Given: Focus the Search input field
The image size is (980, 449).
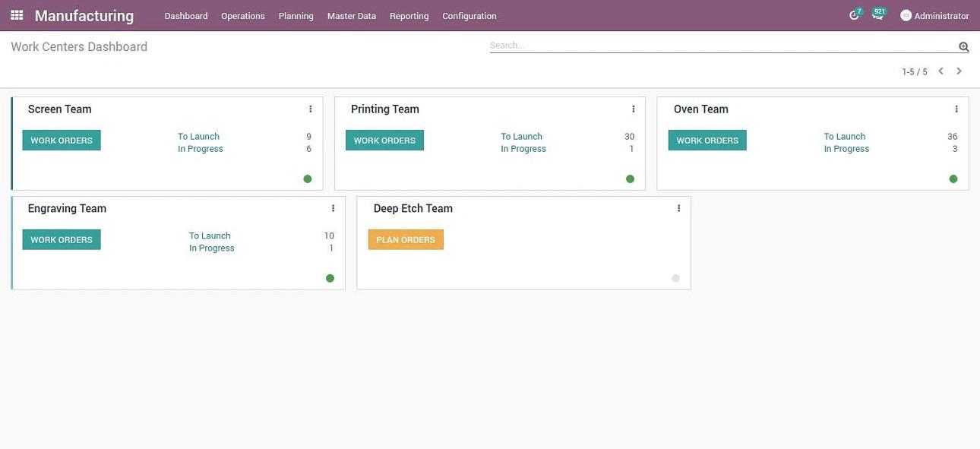Looking at the screenshot, I should point(722,46).
